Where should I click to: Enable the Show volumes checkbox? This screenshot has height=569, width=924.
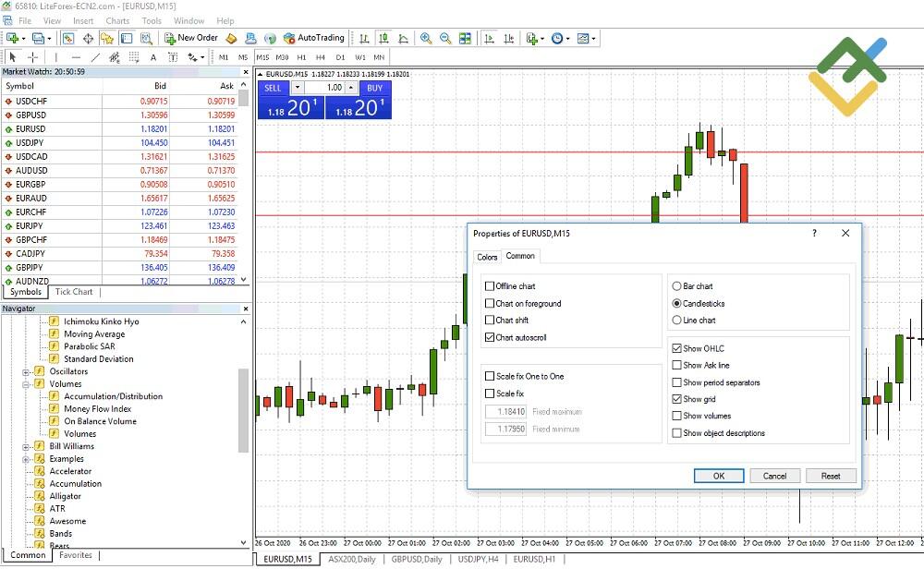pyautogui.click(x=679, y=416)
